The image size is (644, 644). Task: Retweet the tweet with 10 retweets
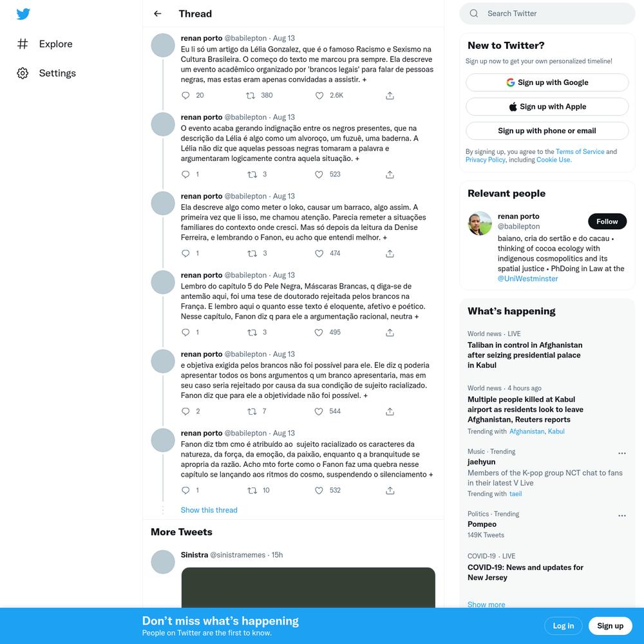252,490
